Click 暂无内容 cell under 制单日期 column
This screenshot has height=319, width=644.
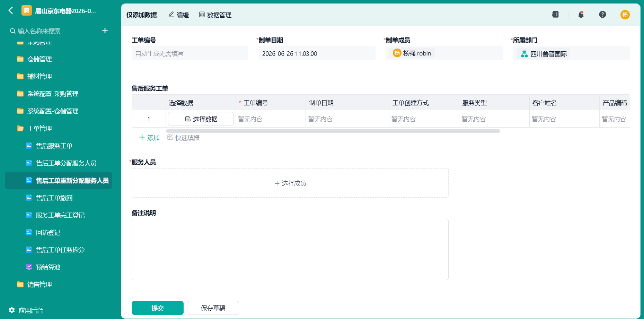coord(347,119)
